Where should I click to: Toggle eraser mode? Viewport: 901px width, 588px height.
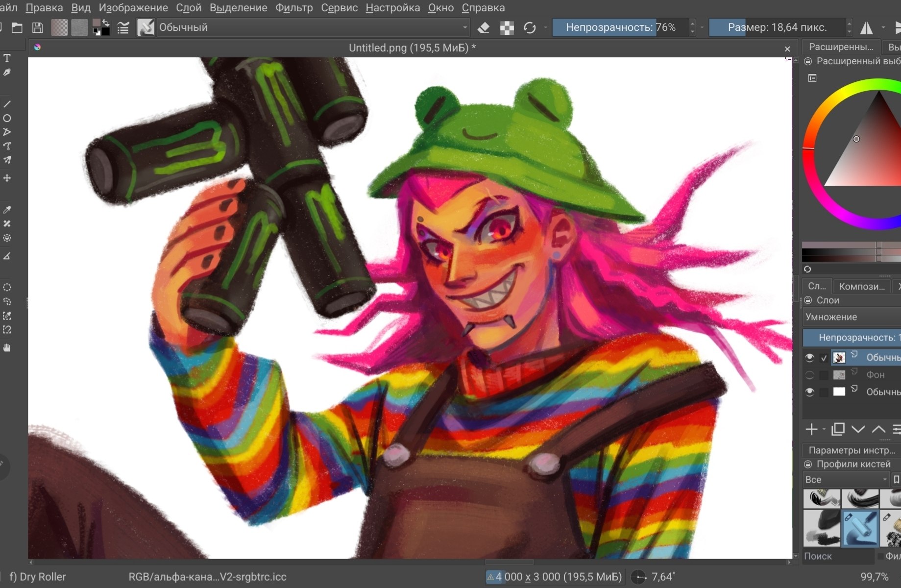click(484, 27)
